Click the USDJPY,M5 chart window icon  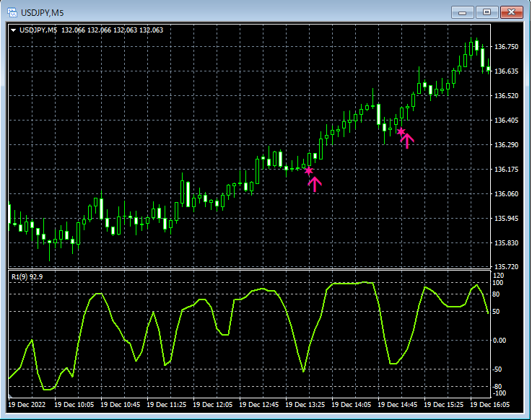pos(12,12)
